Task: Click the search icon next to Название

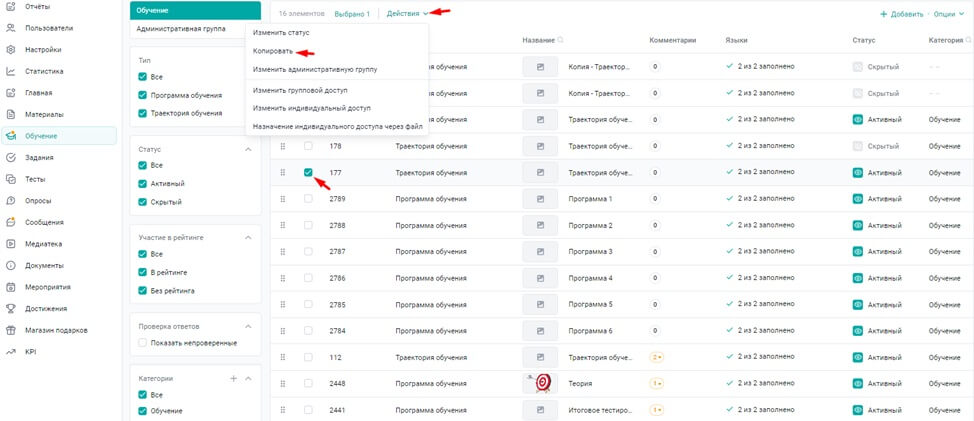Action: 560,40
